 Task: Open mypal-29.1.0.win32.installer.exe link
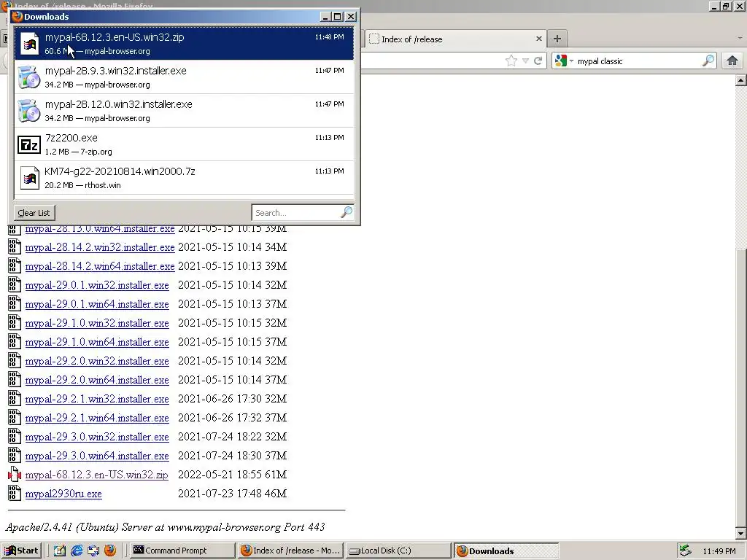point(97,323)
